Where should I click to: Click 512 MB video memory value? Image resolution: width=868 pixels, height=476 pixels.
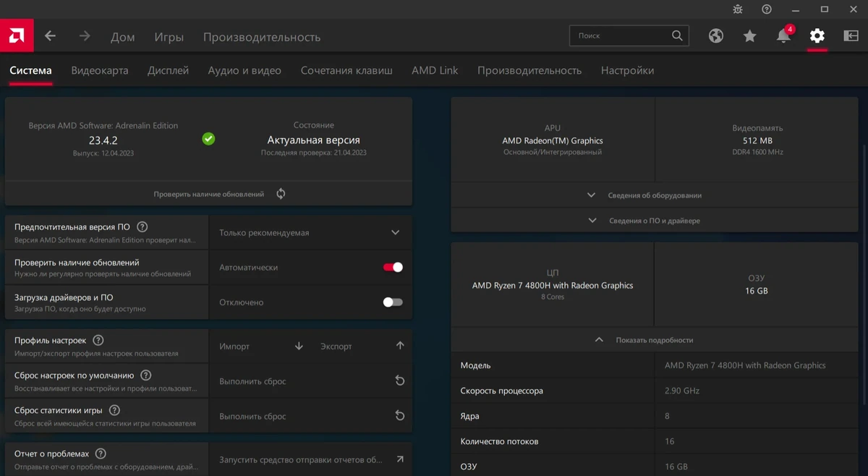coord(757,140)
